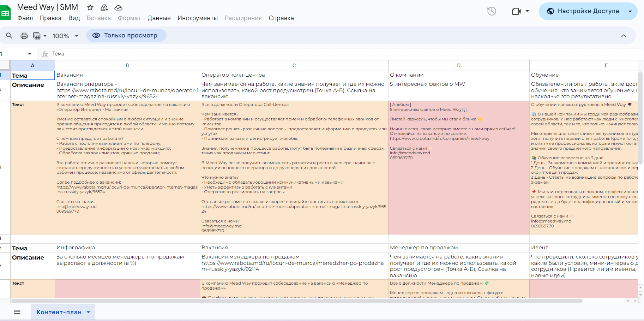Open the Google Sheets home logo
The height and width of the screenshot is (321, 644).
[5, 13]
